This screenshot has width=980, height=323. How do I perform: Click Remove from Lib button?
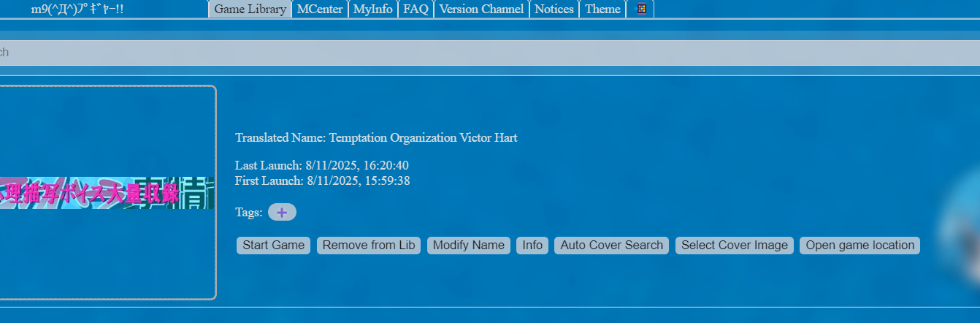point(369,246)
